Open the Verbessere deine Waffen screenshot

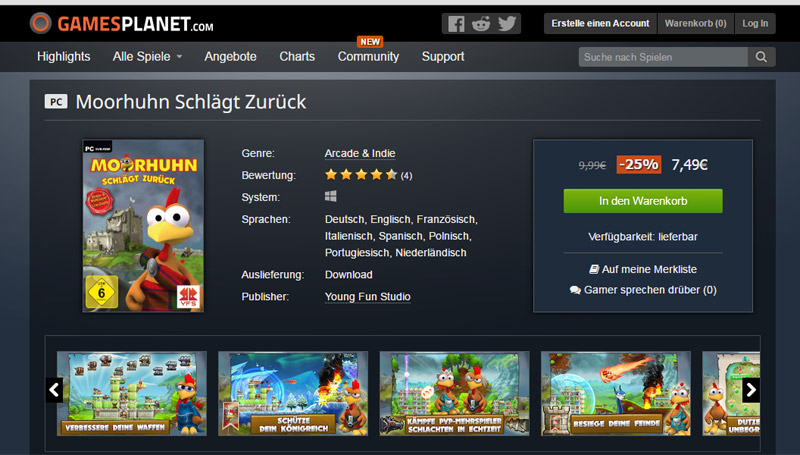132,393
